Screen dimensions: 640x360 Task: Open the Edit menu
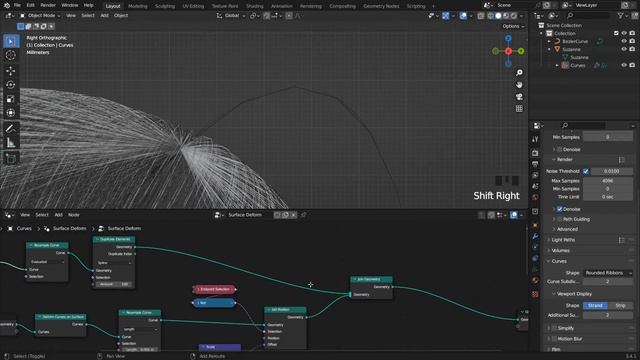(31, 5)
